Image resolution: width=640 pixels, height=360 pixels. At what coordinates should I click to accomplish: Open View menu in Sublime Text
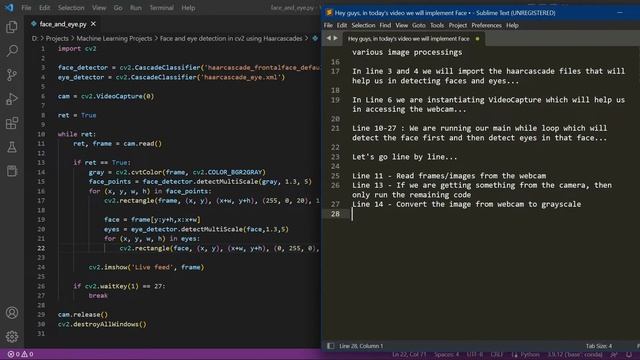pyautogui.click(x=402, y=25)
